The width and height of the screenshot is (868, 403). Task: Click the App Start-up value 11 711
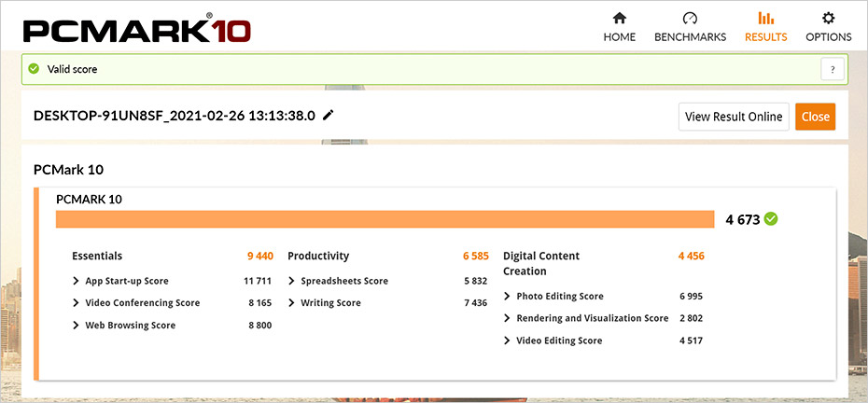pyautogui.click(x=258, y=281)
